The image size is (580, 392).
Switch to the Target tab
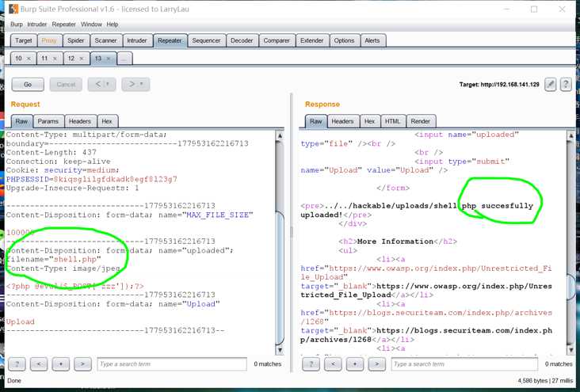point(23,40)
